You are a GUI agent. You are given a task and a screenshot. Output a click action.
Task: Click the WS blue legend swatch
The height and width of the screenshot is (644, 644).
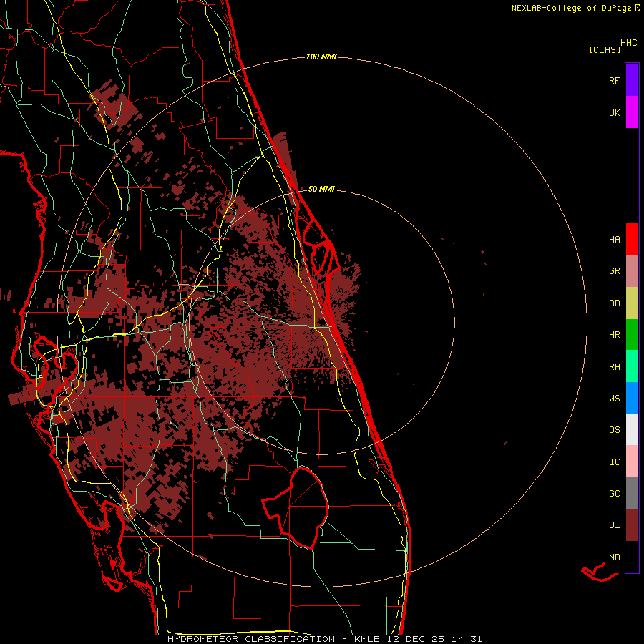(x=632, y=398)
